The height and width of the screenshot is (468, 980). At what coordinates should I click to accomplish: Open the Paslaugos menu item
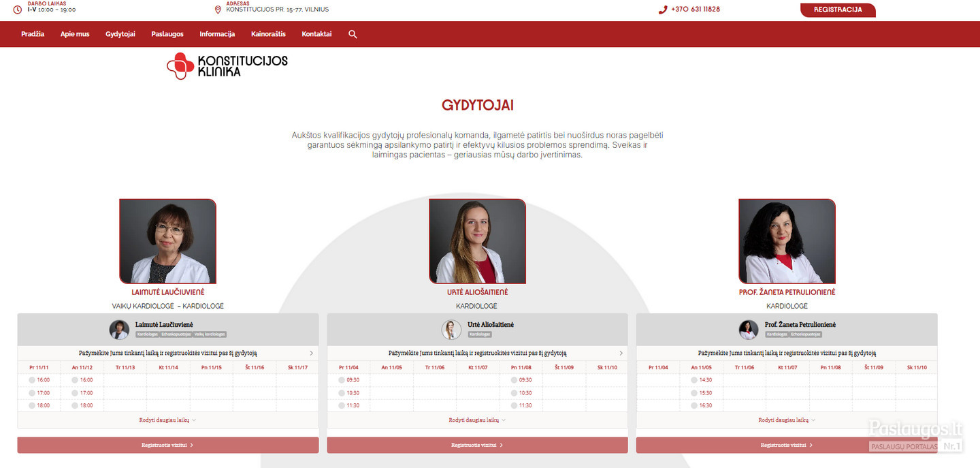[167, 34]
